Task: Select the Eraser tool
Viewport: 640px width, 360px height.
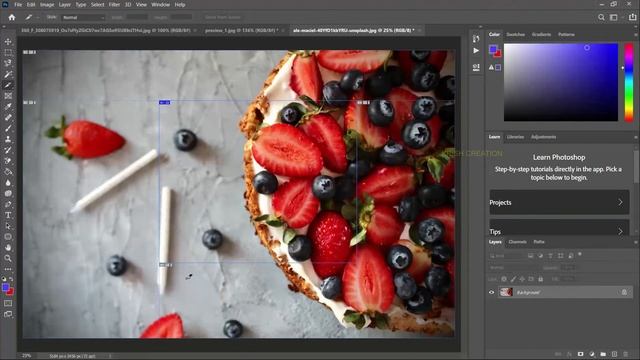Action: [8, 161]
